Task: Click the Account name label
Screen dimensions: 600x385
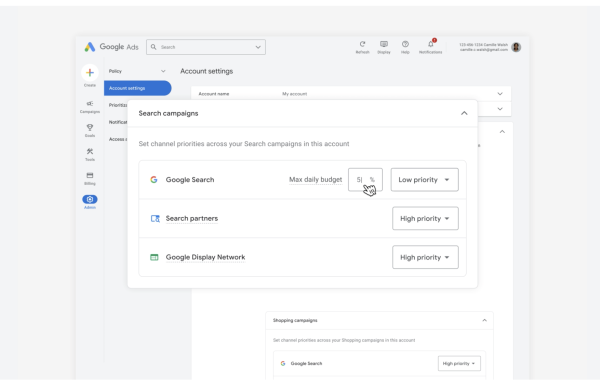Action: (x=214, y=94)
